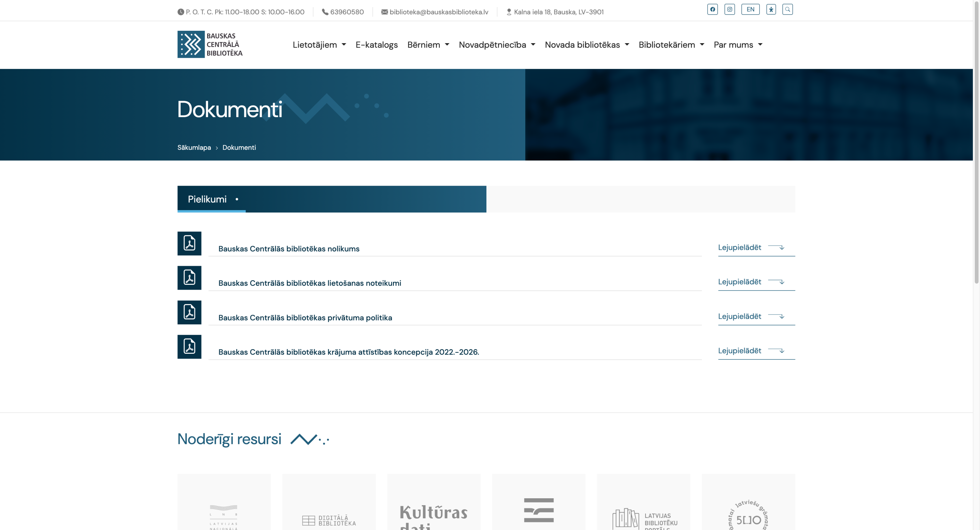This screenshot has width=980, height=530.
Task: Open the Instagram icon link
Action: (729, 9)
